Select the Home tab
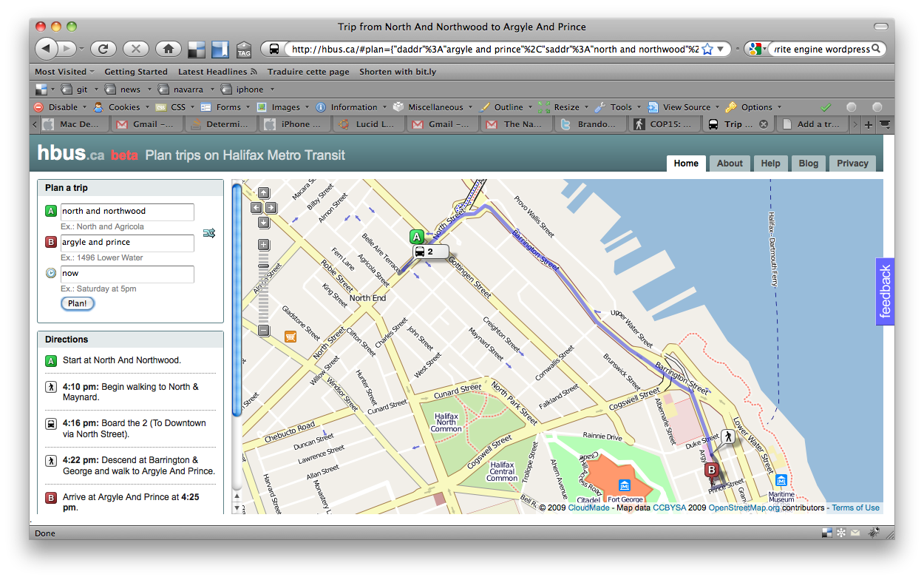Screen dimensions: 924x580 pos(686,163)
